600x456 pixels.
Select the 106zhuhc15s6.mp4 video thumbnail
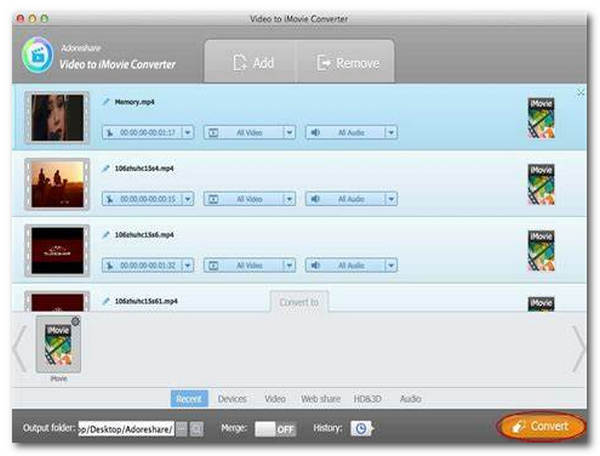(x=57, y=251)
